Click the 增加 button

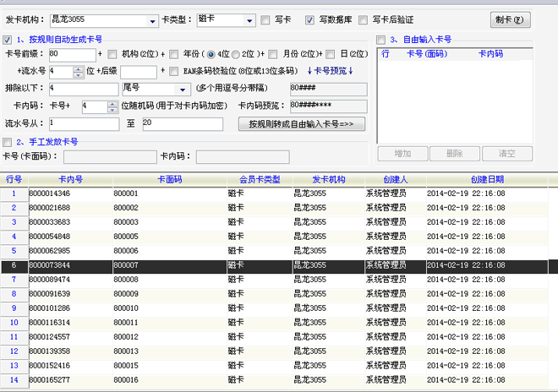(x=402, y=154)
